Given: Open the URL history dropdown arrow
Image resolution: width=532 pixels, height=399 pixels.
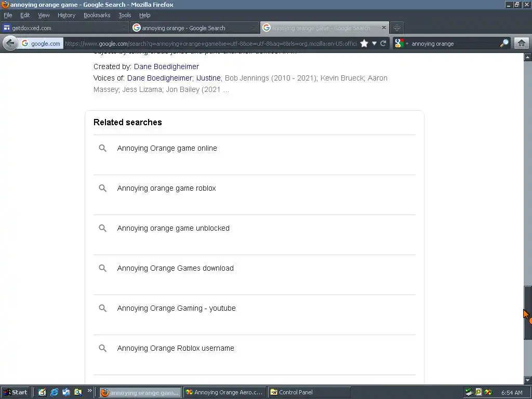Looking at the screenshot, I should [374, 44].
